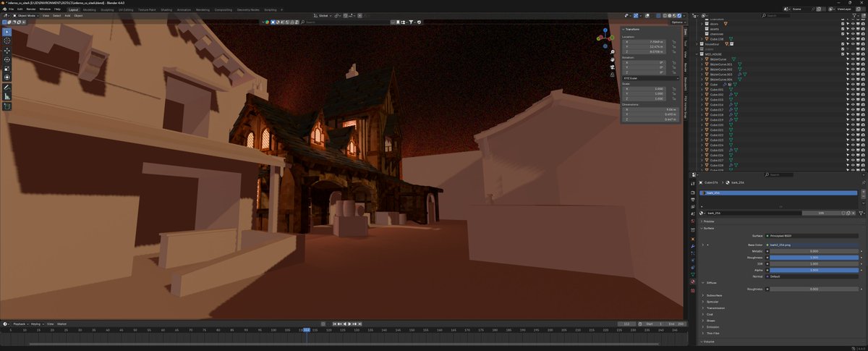
Task: Remove the selected material slot
Action: tap(862, 198)
